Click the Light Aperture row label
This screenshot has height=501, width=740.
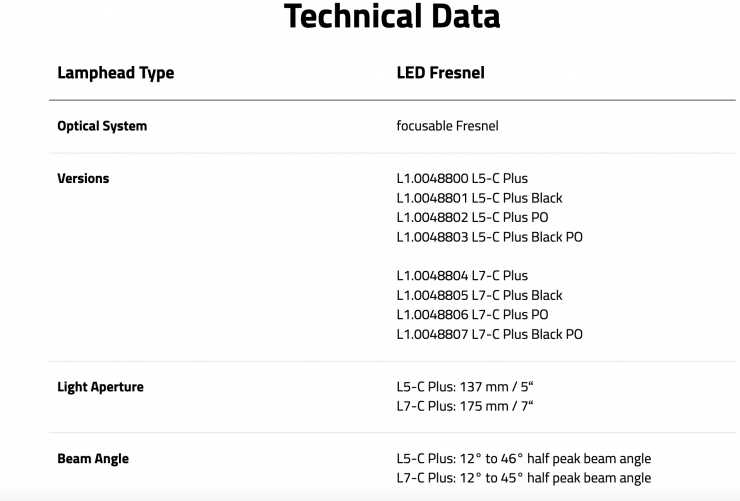(x=100, y=387)
